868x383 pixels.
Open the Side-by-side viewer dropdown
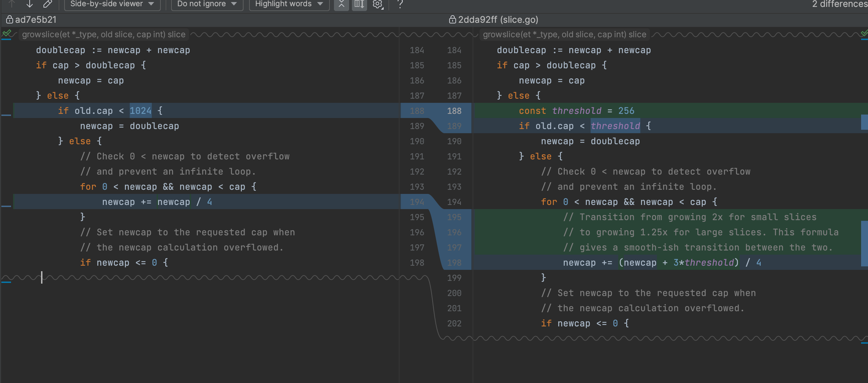[x=112, y=4]
